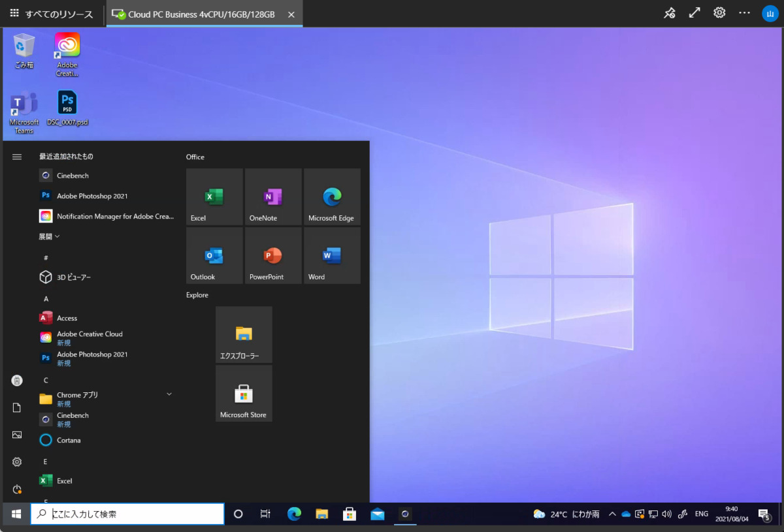784x532 pixels.
Task: Open Pictures from the Start menu rail
Action: [17, 435]
